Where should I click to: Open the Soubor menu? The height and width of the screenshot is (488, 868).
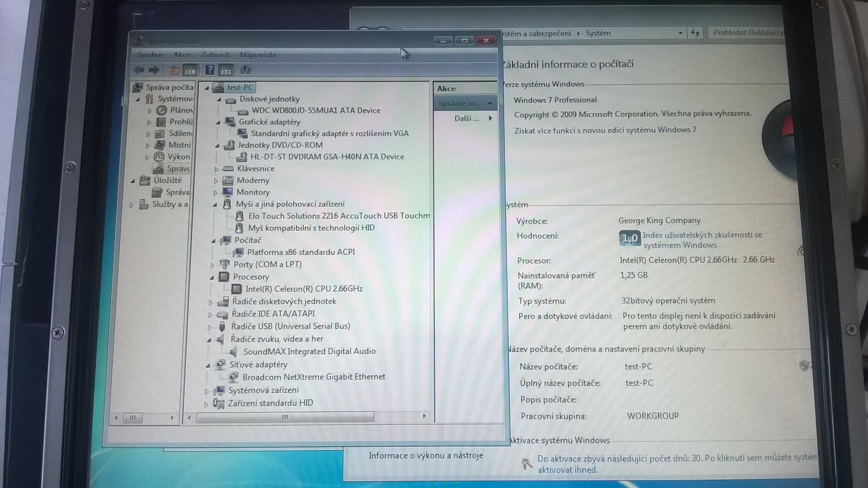150,55
